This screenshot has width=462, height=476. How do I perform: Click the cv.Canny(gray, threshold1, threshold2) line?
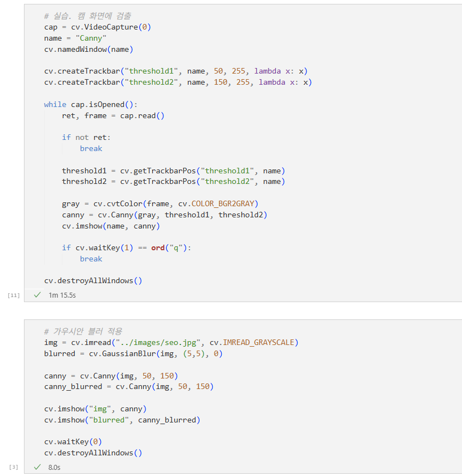(164, 215)
